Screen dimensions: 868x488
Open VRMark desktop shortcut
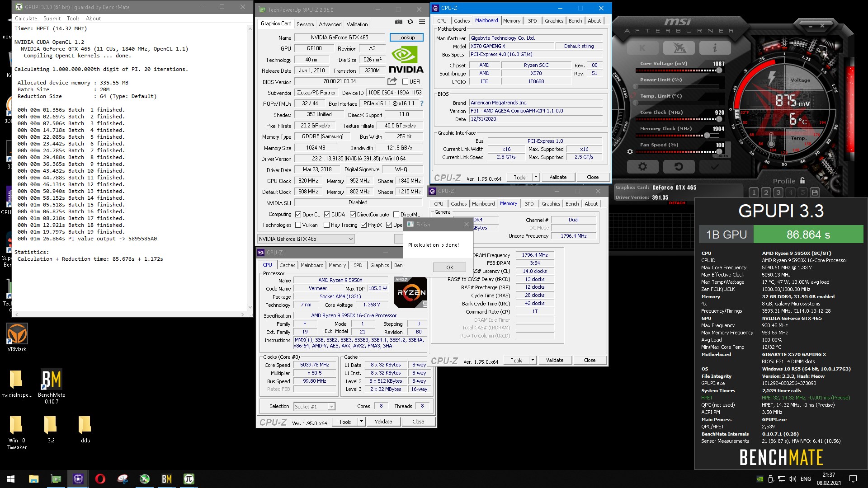click(17, 338)
